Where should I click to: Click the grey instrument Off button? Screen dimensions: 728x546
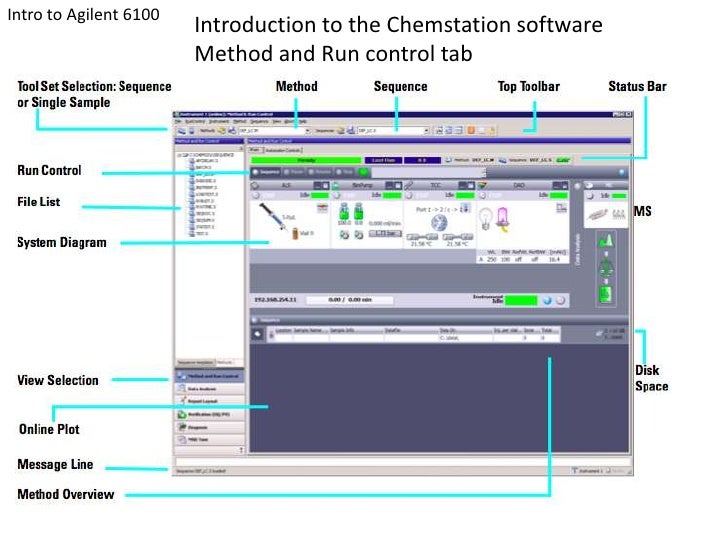click(560, 300)
